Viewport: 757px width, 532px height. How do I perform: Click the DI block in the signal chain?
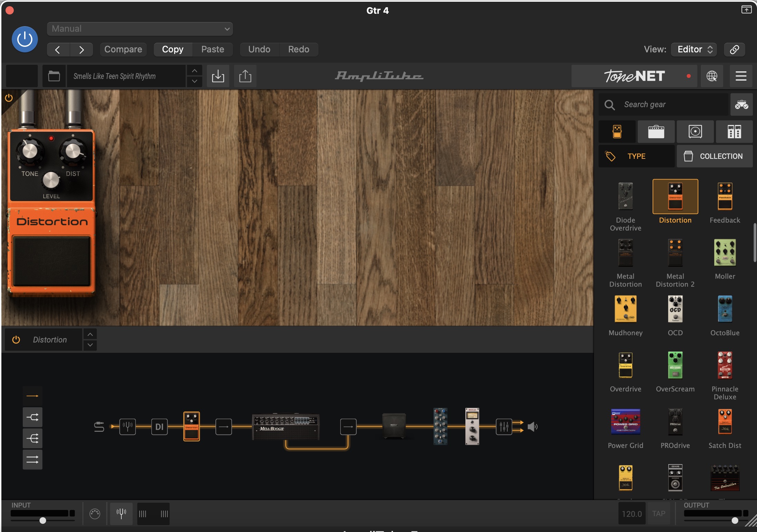(159, 427)
